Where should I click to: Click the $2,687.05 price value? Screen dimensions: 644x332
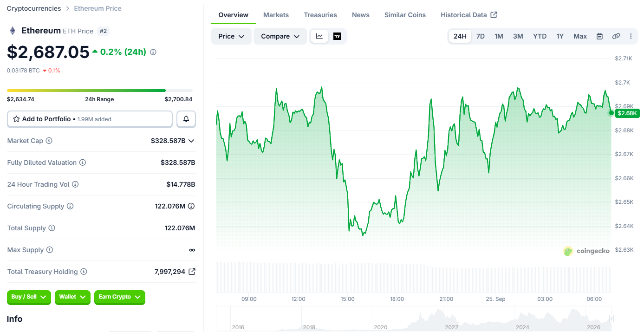48,52
